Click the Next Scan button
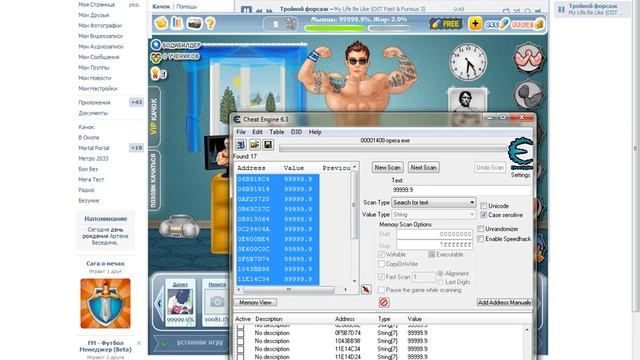 [x=423, y=167]
